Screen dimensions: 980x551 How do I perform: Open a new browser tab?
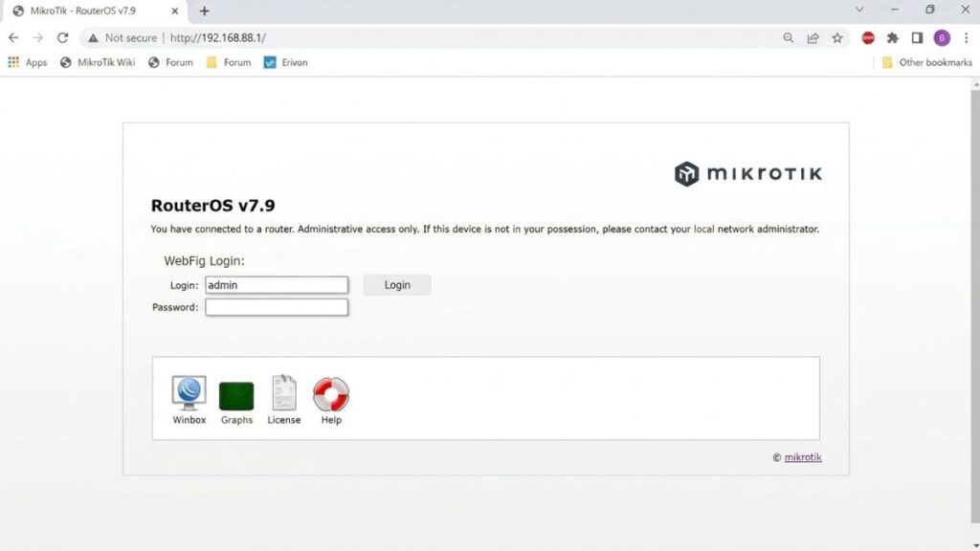205,11
